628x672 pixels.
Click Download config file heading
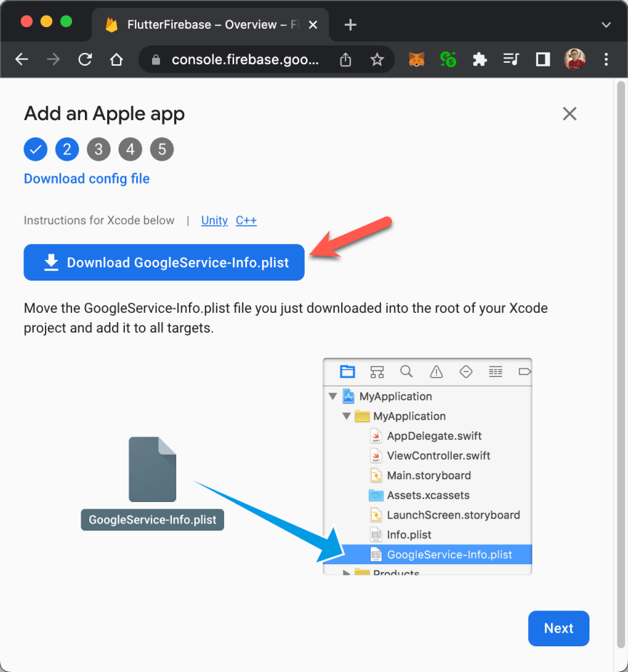(86, 179)
